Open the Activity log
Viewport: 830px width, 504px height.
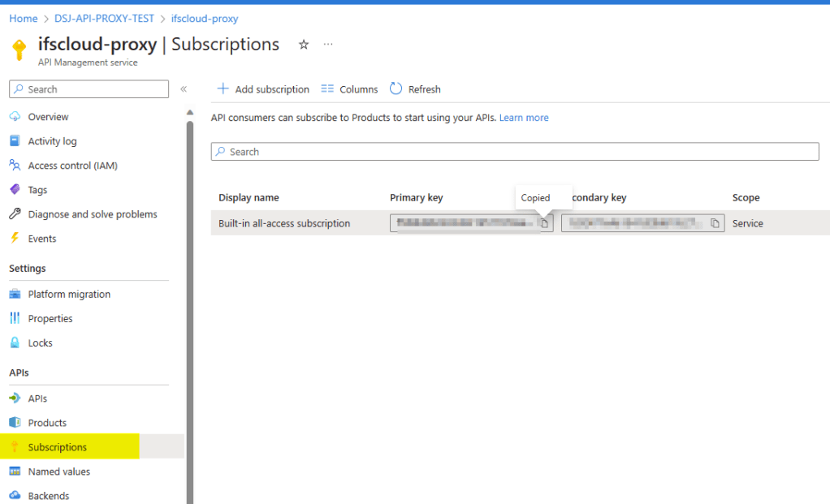click(x=53, y=140)
